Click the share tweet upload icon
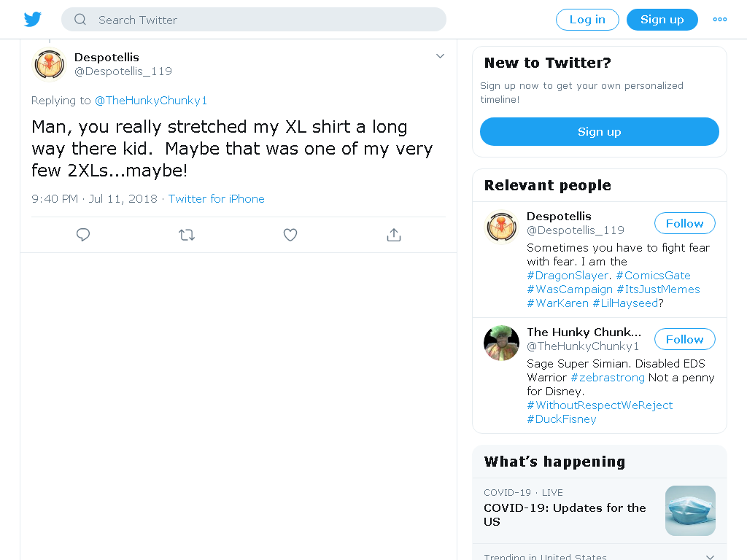This screenshot has width=747, height=560. coord(394,235)
